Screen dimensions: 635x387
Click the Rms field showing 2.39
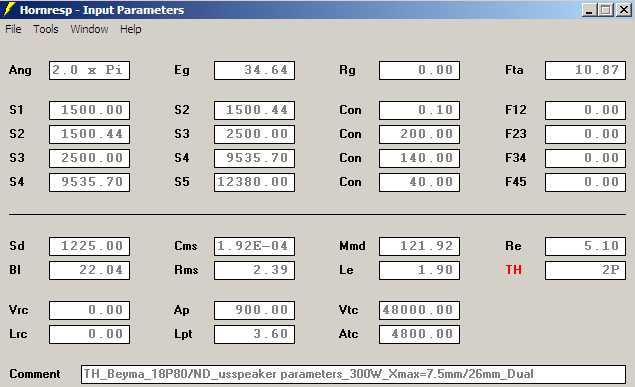click(x=254, y=270)
